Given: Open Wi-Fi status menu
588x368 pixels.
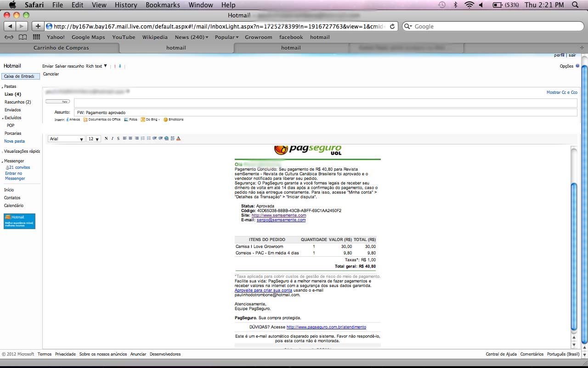Looking at the screenshot, I should coord(469,5).
